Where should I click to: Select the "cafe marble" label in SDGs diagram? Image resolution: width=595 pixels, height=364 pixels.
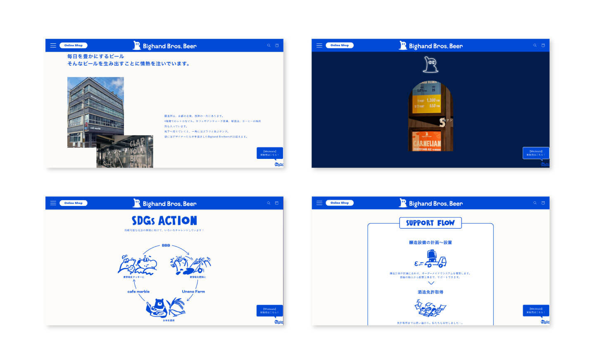[x=138, y=291]
